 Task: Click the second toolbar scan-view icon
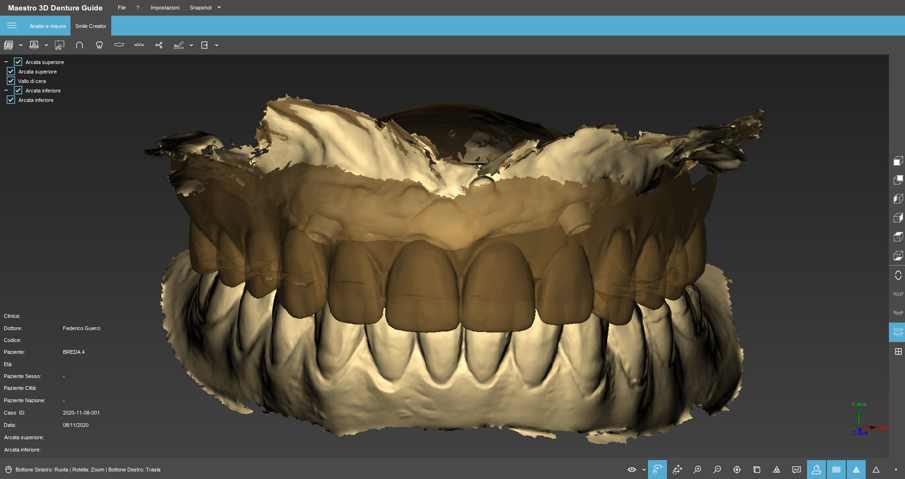click(x=34, y=45)
